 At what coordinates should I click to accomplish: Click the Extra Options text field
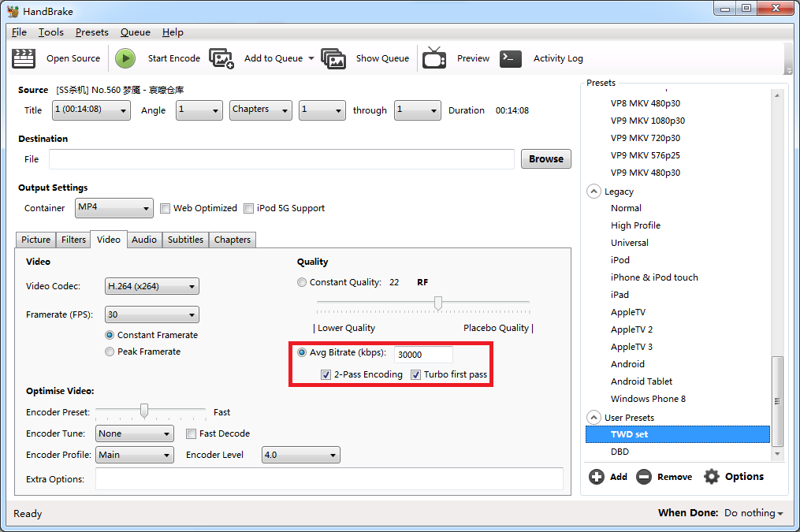(329, 479)
